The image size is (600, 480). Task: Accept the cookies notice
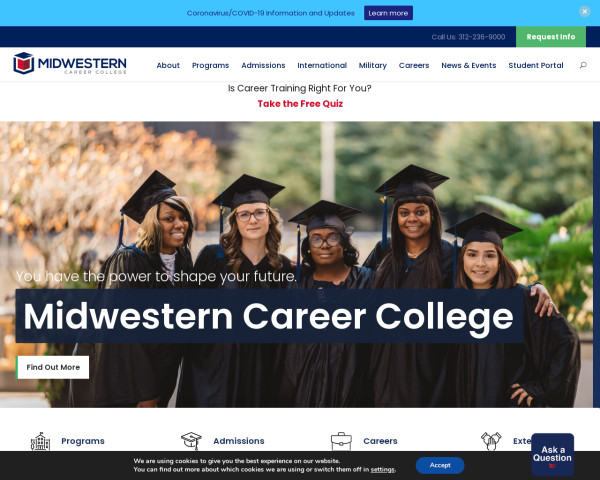440,465
